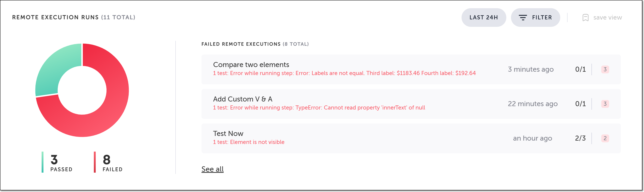The width and height of the screenshot is (644, 192).
Task: Click the filter lines icon
Action: click(x=523, y=18)
